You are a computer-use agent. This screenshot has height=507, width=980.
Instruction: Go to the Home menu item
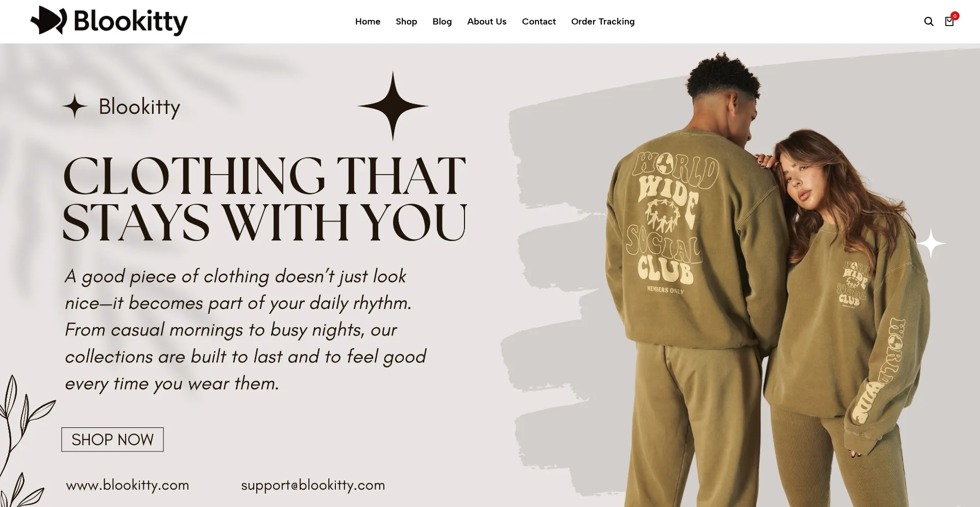[x=367, y=21]
